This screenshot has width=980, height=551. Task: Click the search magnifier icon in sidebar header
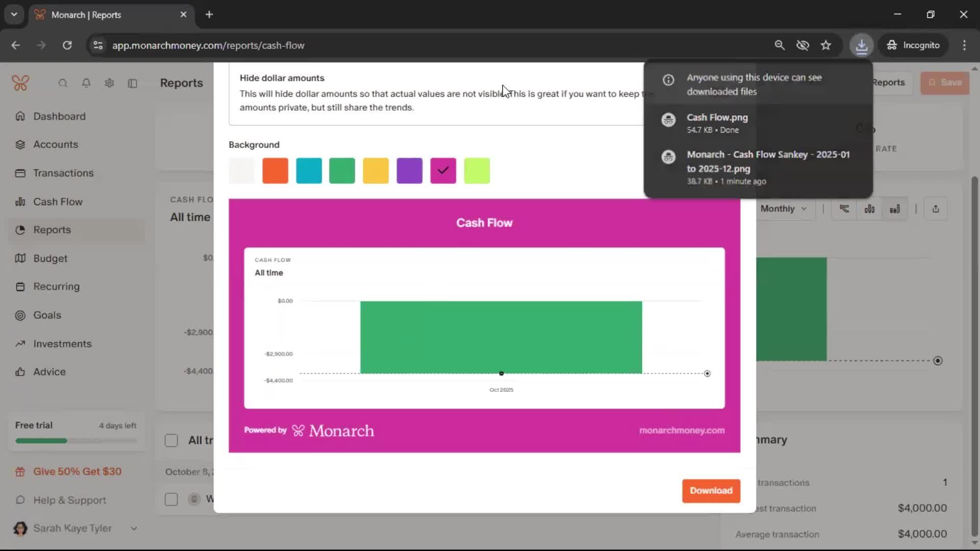63,83
